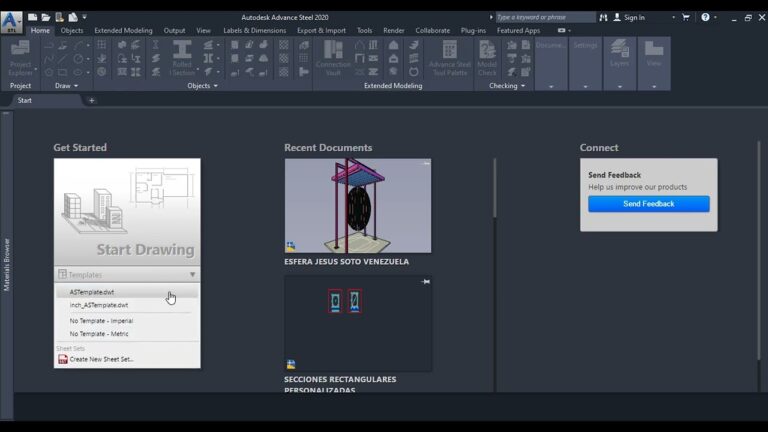Expand the Layers panel dropdown arrow
Viewport: 768px width, 432px height.
click(x=620, y=87)
